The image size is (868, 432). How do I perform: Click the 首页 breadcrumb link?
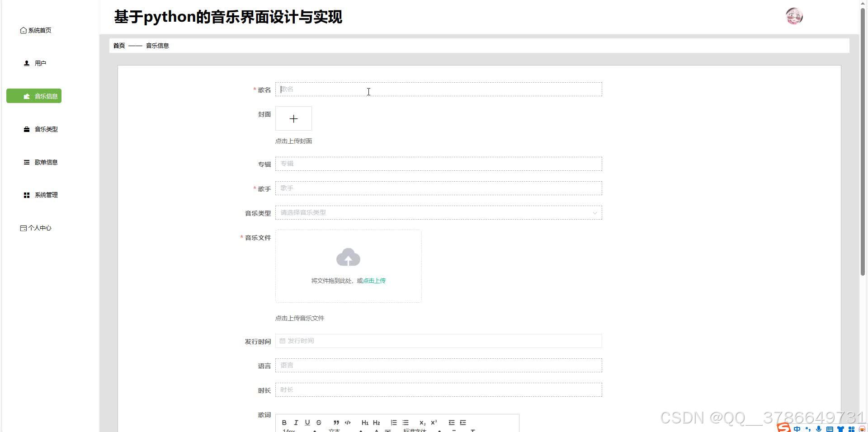tap(119, 45)
